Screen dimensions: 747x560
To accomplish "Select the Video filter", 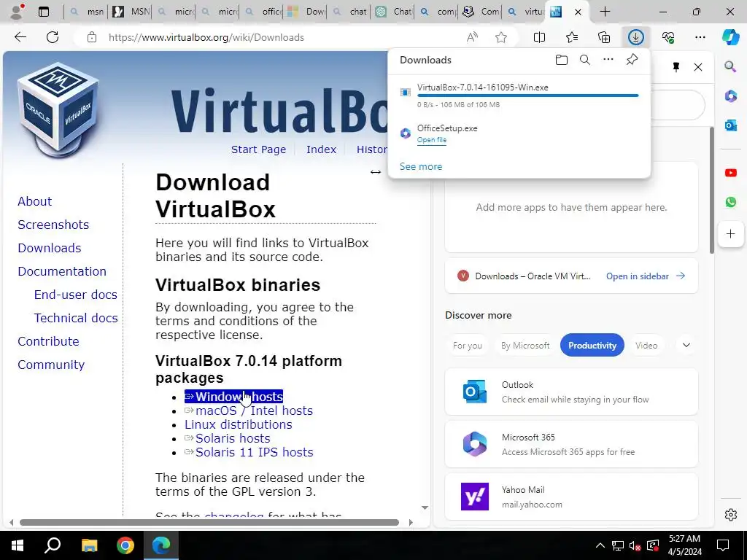I will click(x=646, y=345).
